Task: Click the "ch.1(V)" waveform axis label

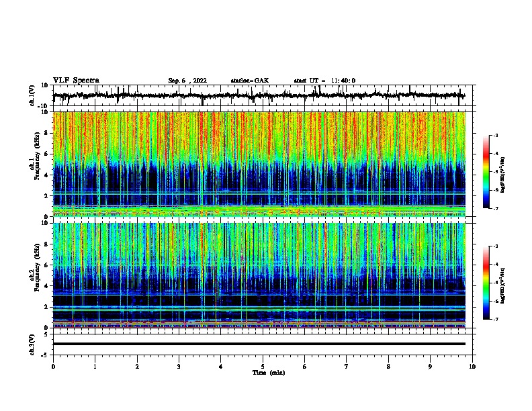Action: coord(32,95)
